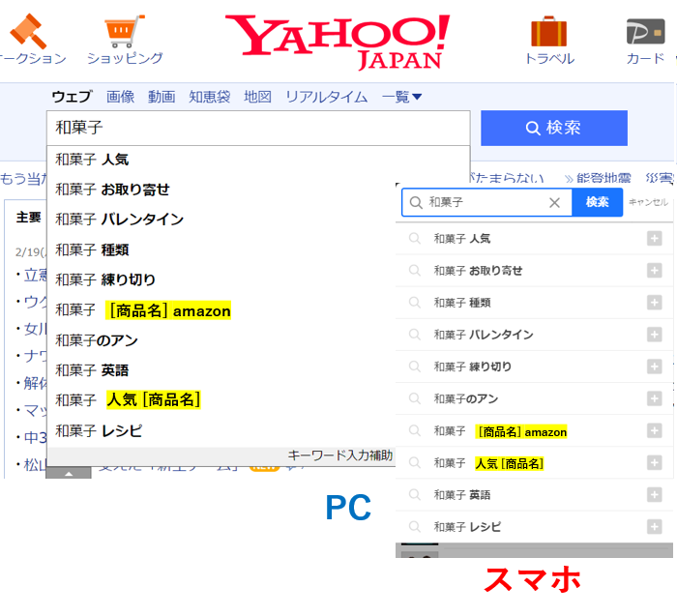Image resolution: width=677 pixels, height=616 pixels.
Task: Switch to the 画像 search tab
Action: tap(120, 97)
